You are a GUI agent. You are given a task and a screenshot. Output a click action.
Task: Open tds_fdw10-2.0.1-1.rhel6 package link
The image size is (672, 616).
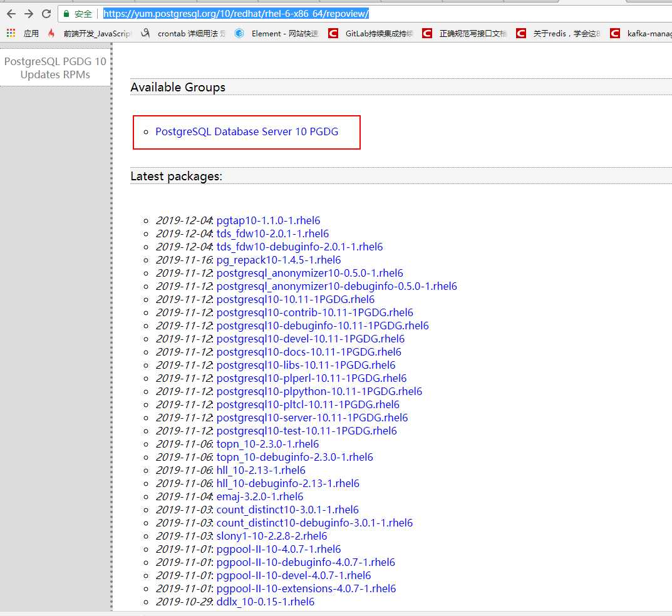(x=272, y=234)
